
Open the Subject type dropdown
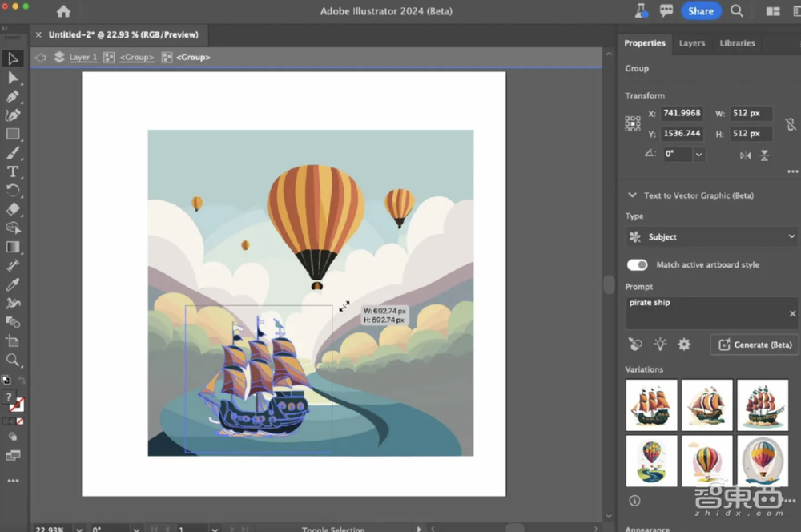[710, 236]
